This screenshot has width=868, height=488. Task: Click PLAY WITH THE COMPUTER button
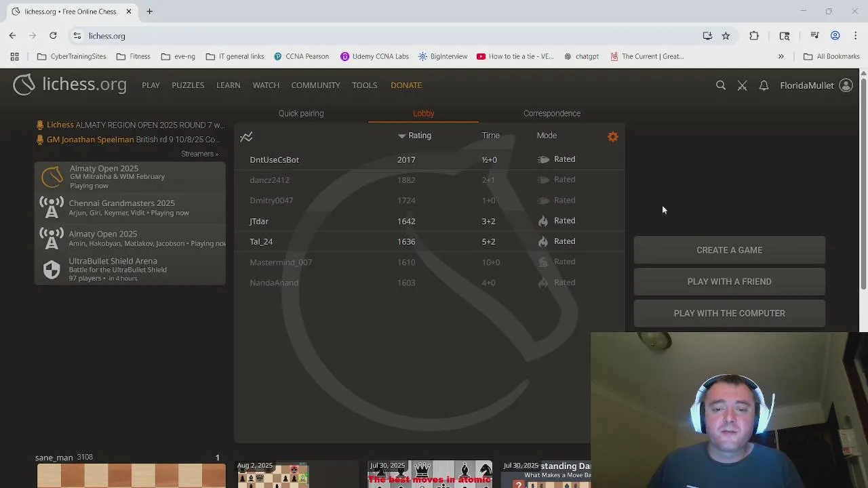coord(730,313)
